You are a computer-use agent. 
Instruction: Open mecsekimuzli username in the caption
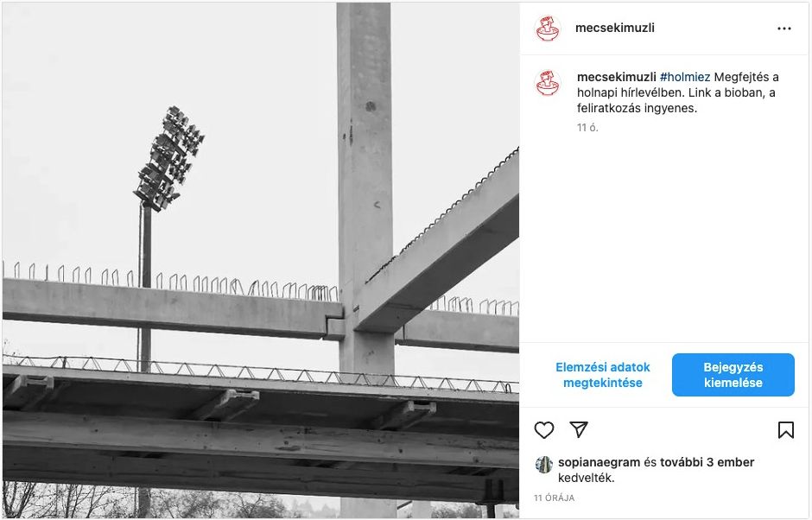[616, 77]
